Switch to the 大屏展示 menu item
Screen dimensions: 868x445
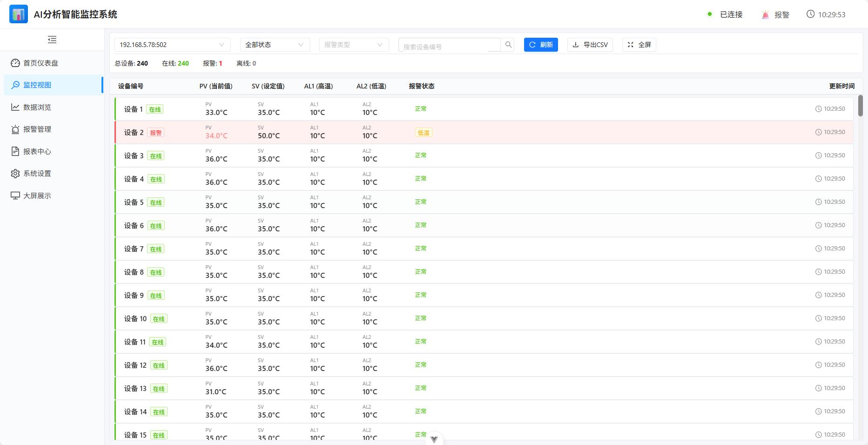click(54, 196)
